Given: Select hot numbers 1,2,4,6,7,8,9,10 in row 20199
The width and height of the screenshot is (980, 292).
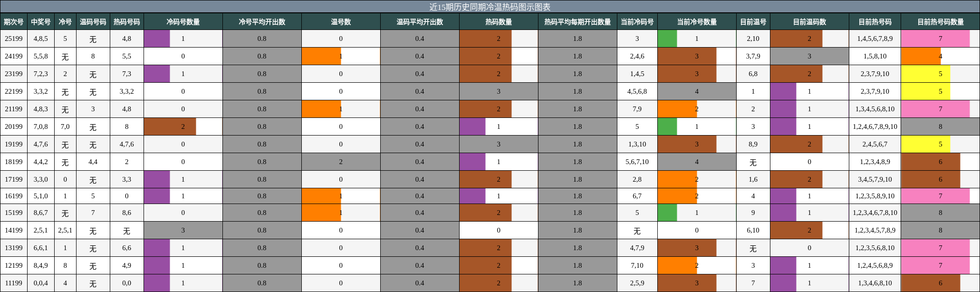Looking at the screenshot, I should pos(875,127).
